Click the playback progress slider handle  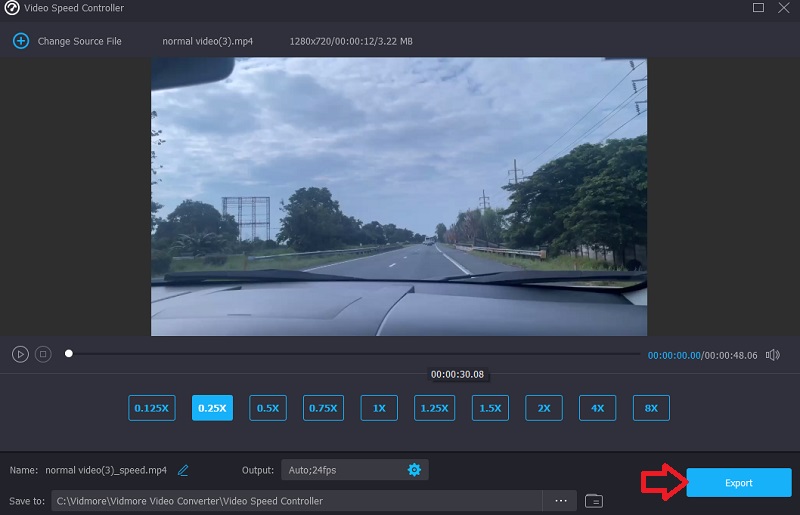tap(68, 353)
